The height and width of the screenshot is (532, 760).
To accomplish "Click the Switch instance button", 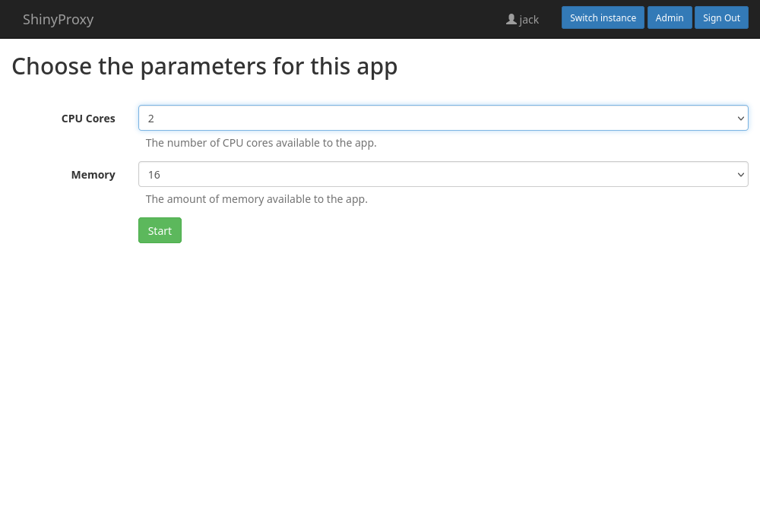I will pos(603,18).
